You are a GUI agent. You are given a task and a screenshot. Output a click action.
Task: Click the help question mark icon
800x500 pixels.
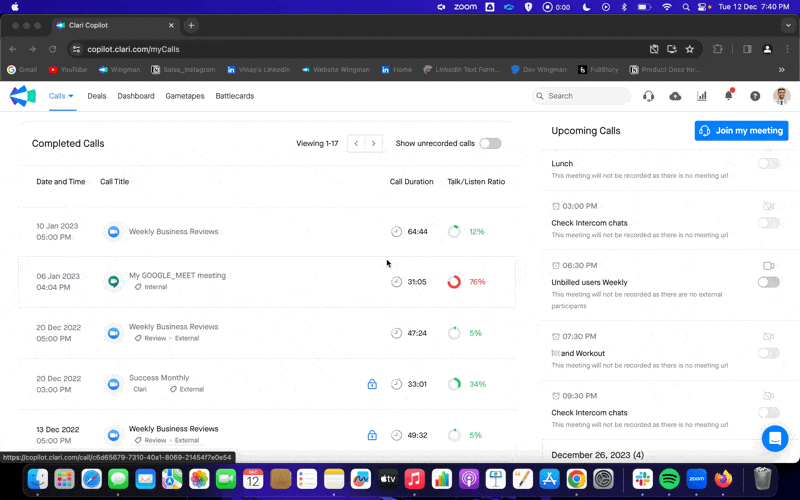755,96
